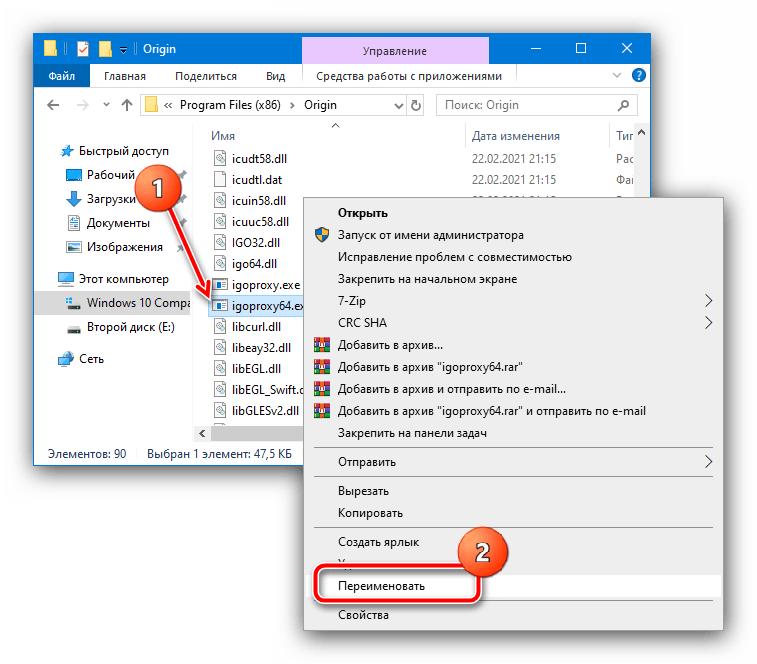757x664 pixels.
Task: Select Windows 10 Compa drive
Action: [x=112, y=303]
